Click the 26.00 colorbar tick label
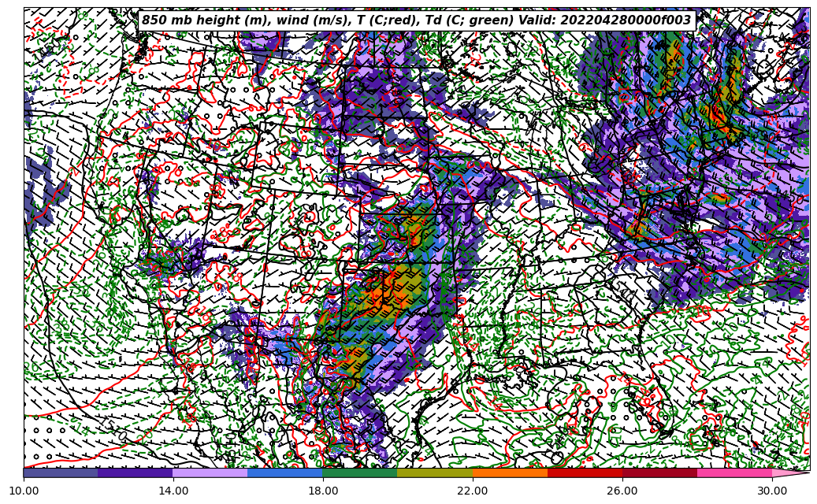The width and height of the screenshot is (817, 504). point(622,491)
